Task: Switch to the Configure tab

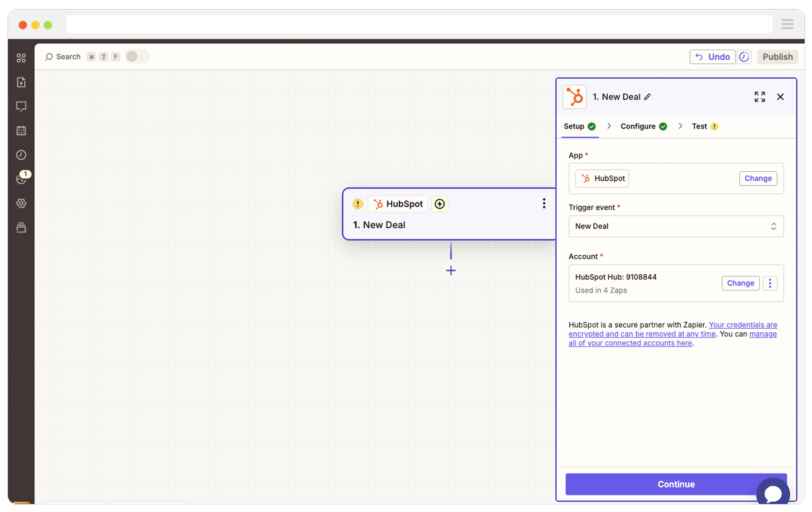Action: [x=644, y=126]
